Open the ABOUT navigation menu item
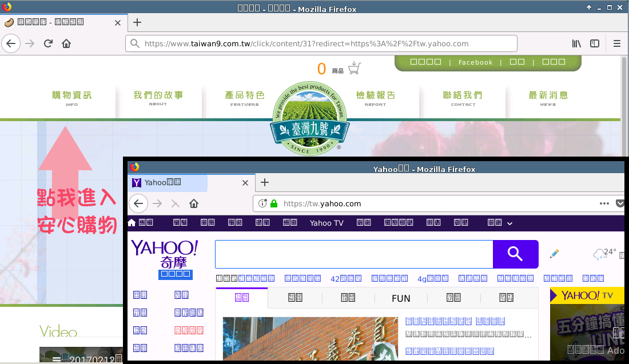The height and width of the screenshot is (364, 629). pyautogui.click(x=158, y=98)
